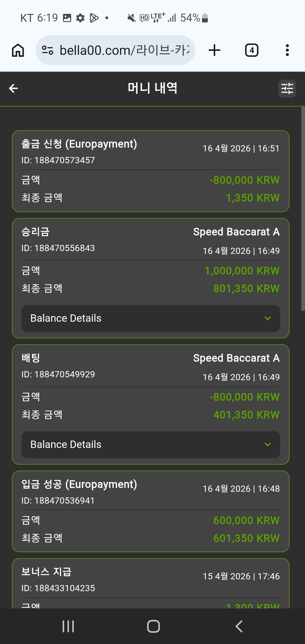The height and width of the screenshot is (644, 305).
Task: Open the 출금 신청 (Europayment) transaction card
Action: [x=151, y=171]
